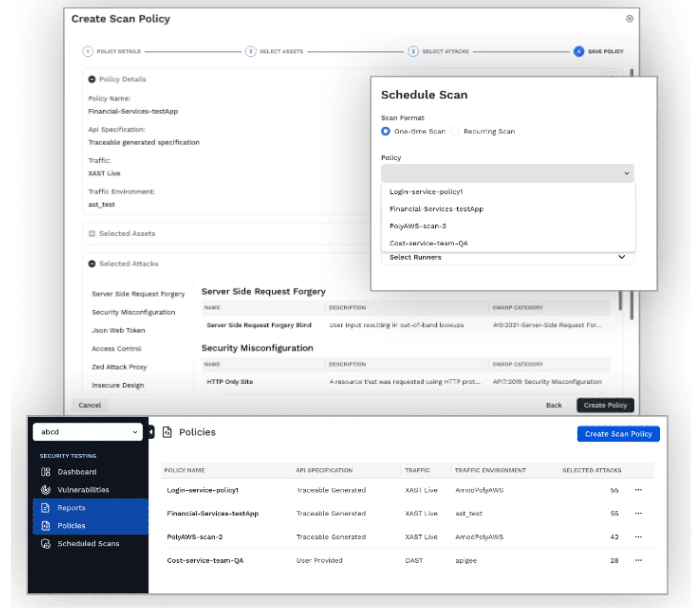This screenshot has width=700, height=613.
Task: Sort by Policy Name column header
Action: point(184,470)
